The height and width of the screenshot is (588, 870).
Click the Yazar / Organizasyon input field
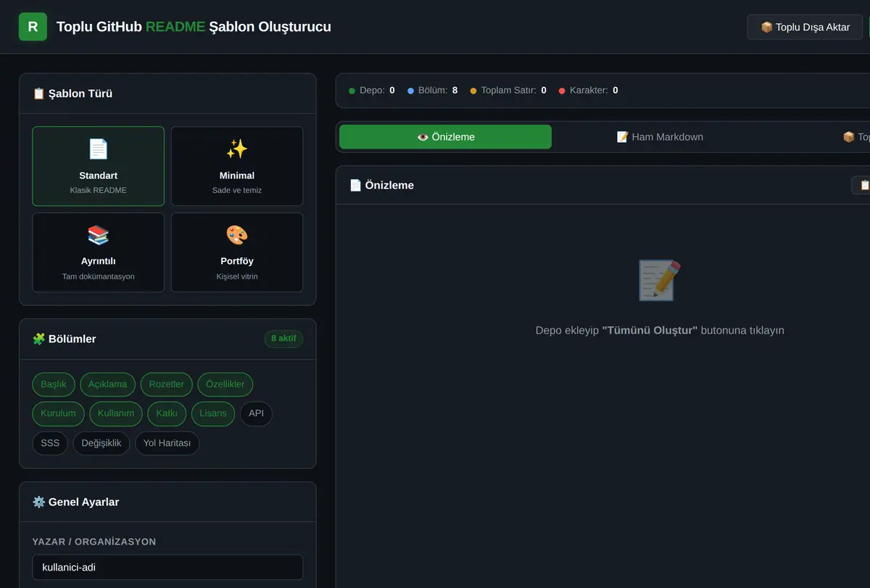click(x=167, y=567)
